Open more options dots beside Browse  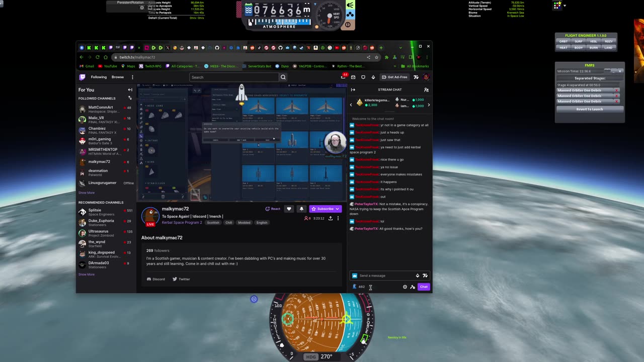(132, 77)
